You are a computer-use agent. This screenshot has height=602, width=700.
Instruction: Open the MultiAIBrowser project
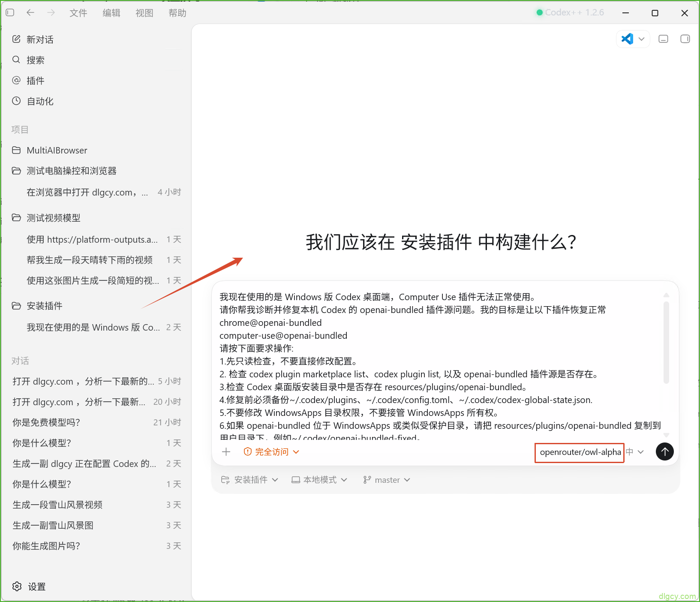(96, 150)
